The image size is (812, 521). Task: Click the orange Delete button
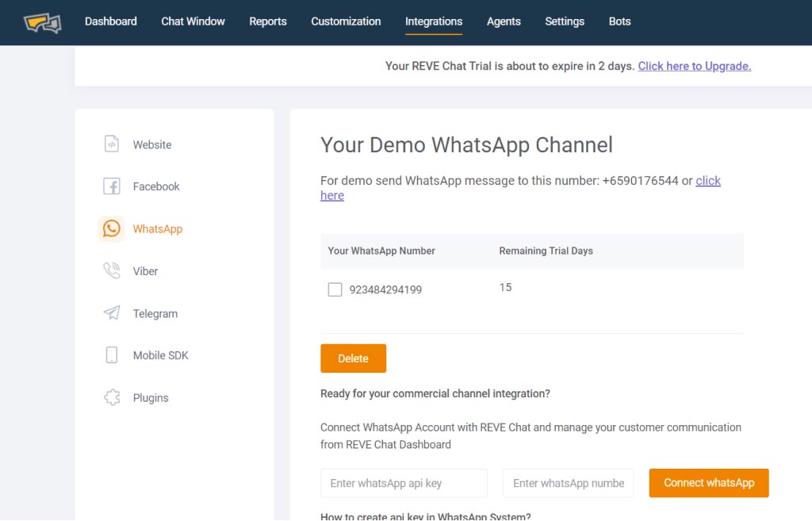coord(353,358)
